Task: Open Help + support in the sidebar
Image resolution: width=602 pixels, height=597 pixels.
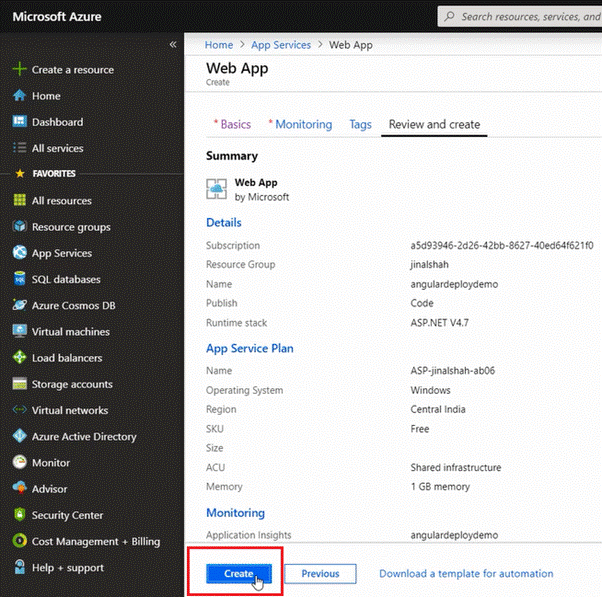Action: (x=68, y=568)
